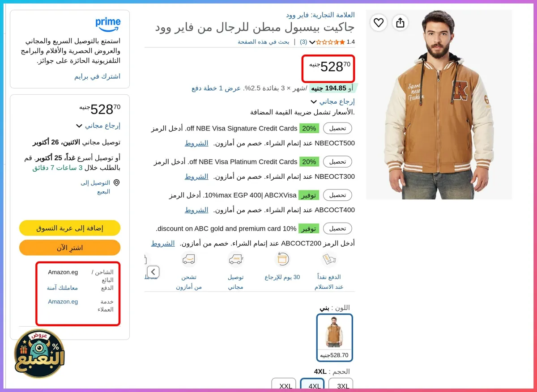Expand the star rating chevron near 1.4
Image resolution: width=537 pixels, height=392 pixels.
point(312,42)
